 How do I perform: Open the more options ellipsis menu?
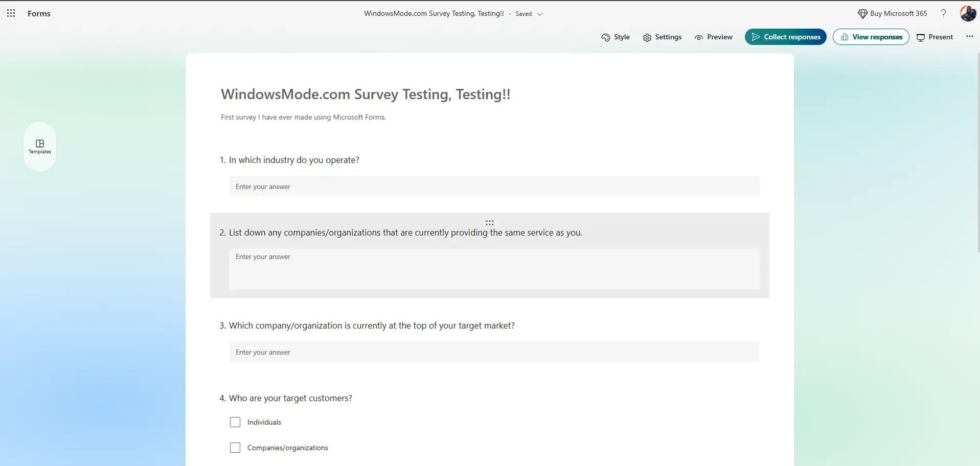pyautogui.click(x=969, y=37)
